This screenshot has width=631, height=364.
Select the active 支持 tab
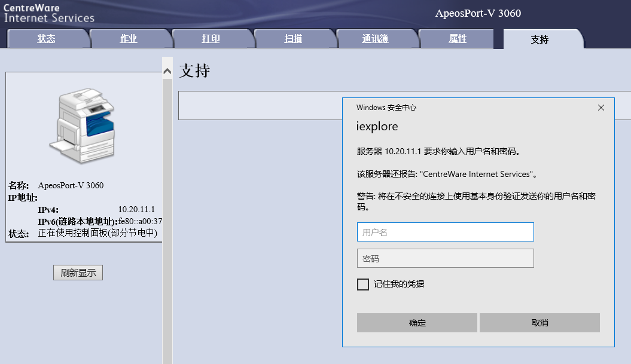tap(540, 39)
